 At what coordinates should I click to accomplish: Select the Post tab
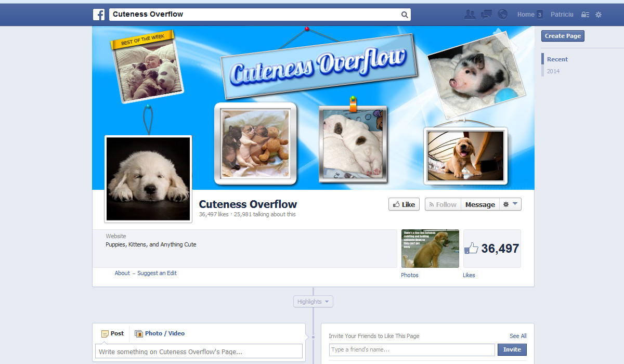click(112, 333)
